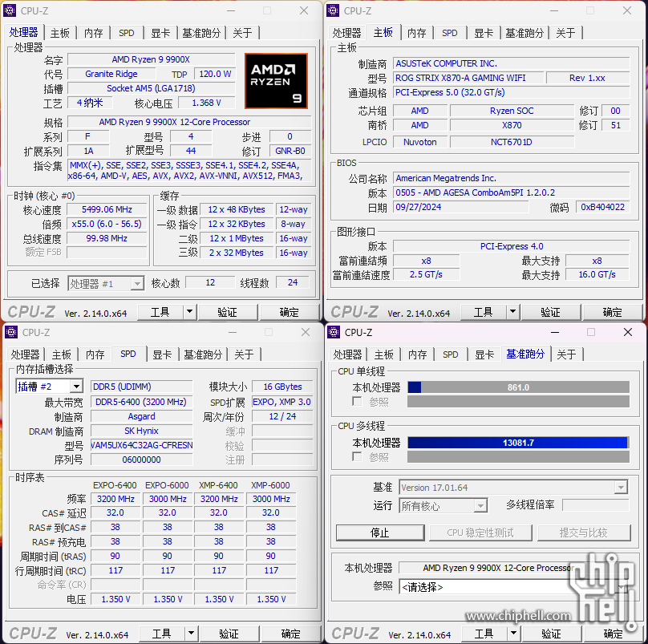Click the 5499.06 MHz core speed value

coord(107,209)
